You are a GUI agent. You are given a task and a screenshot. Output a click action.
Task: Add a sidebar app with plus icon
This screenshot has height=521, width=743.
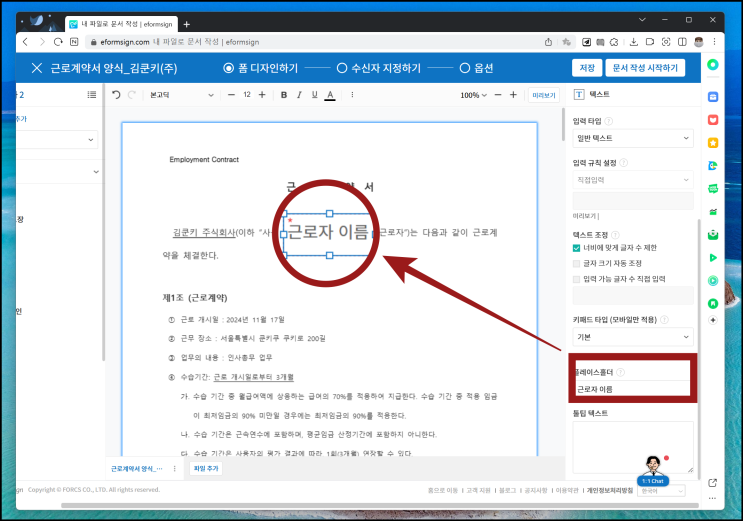pos(713,320)
